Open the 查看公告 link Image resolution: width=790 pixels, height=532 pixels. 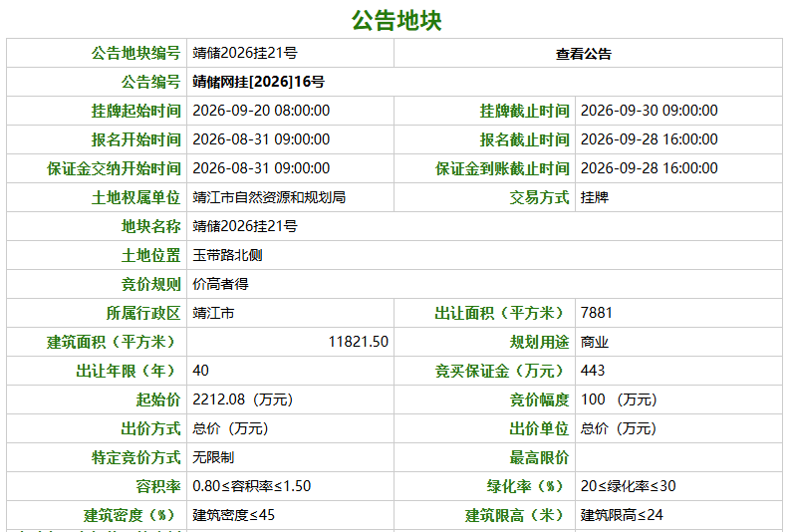click(584, 54)
